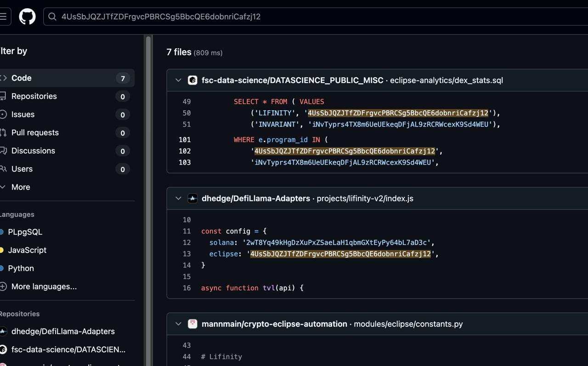588x366 pixels.
Task: Open dhedge/DefiLlama-Adapters repository result link
Action: point(256,198)
